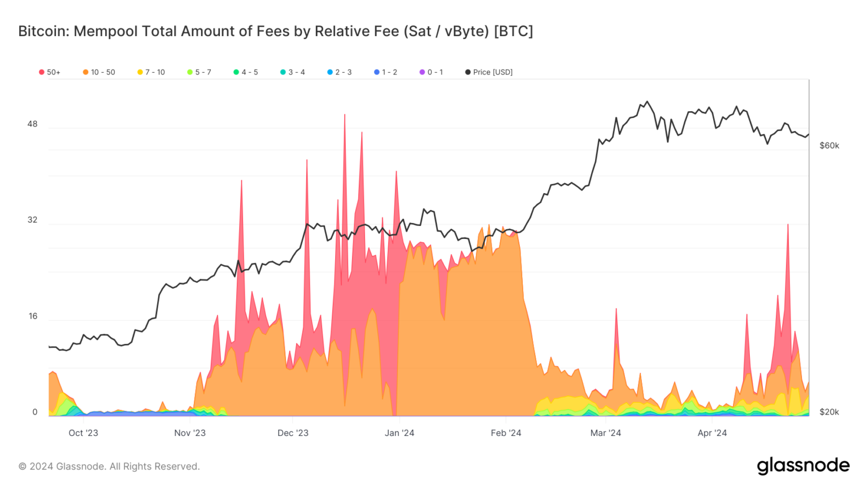Toggle the 4 - 5 legend entry

(246, 72)
